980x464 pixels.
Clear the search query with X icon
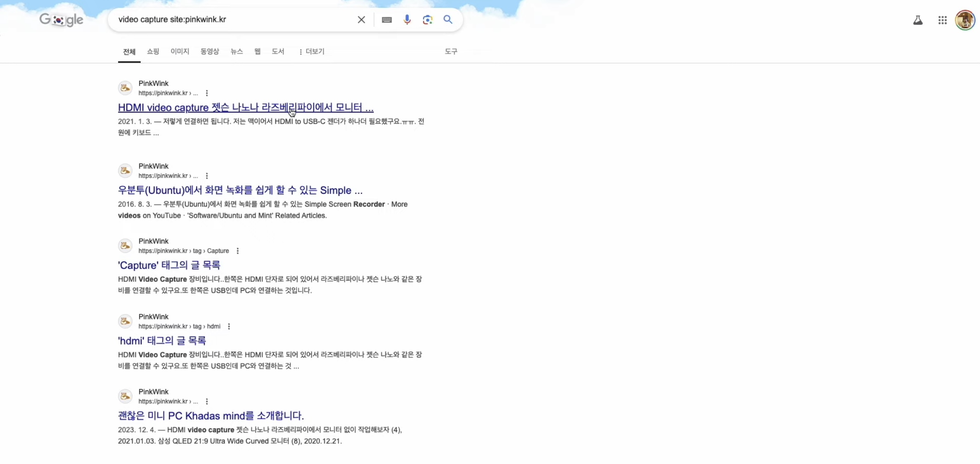click(x=361, y=19)
